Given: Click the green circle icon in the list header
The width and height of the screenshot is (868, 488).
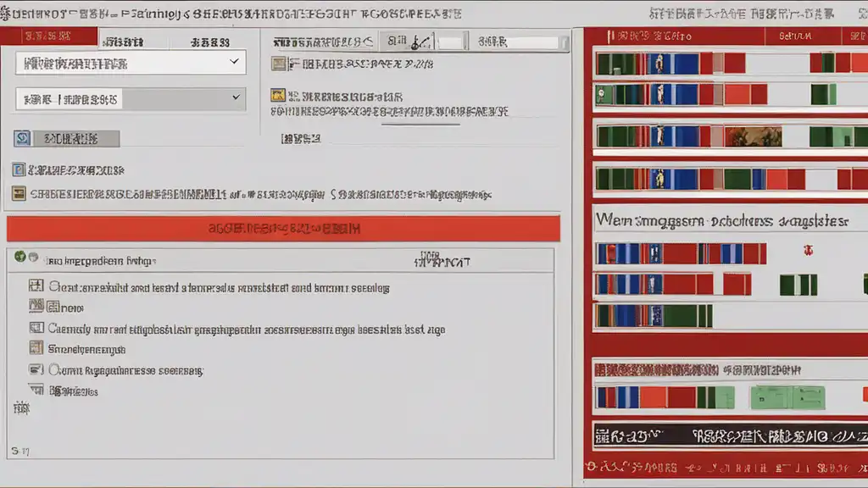Looking at the screenshot, I should [20, 256].
